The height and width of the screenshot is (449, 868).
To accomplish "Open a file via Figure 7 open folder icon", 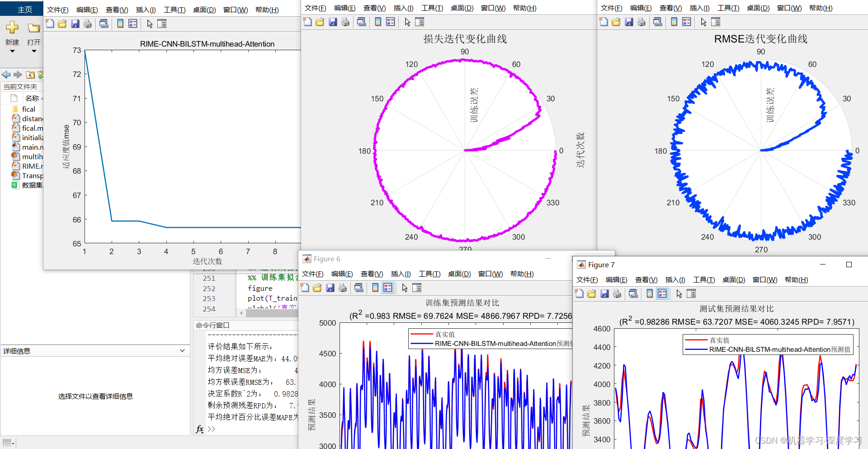I will tap(591, 293).
